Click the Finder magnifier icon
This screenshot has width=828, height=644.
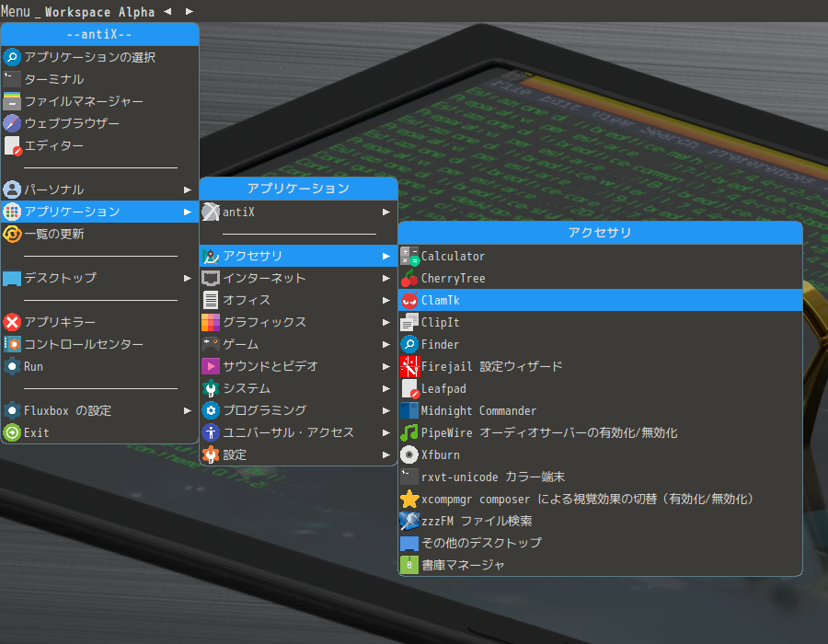pos(409,345)
